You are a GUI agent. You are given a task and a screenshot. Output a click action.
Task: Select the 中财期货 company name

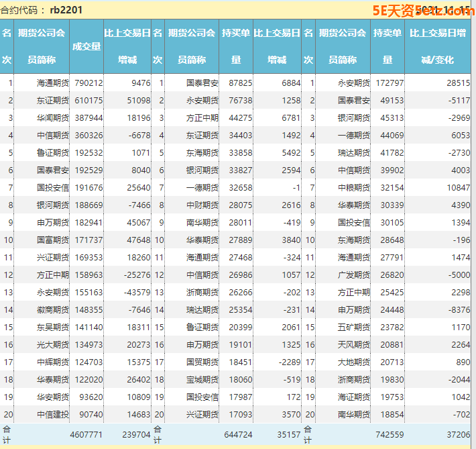[202, 205]
